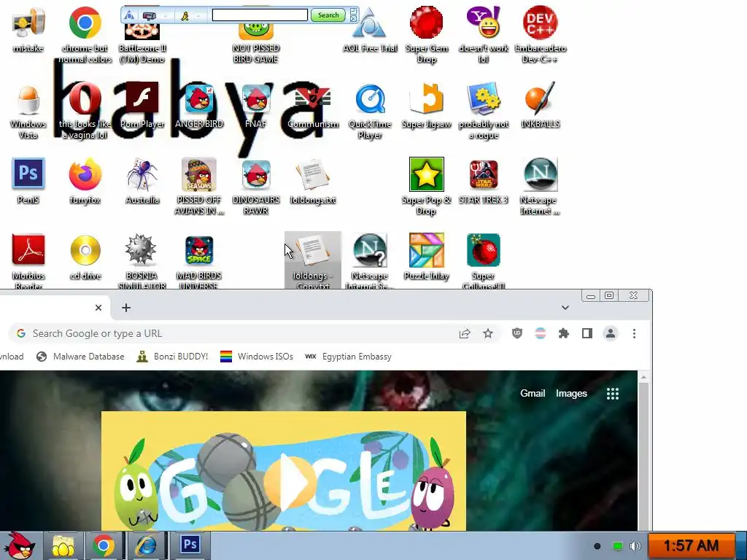The width and height of the screenshot is (747, 560).
Task: Click the share page icon in Chrome
Action: (465, 334)
